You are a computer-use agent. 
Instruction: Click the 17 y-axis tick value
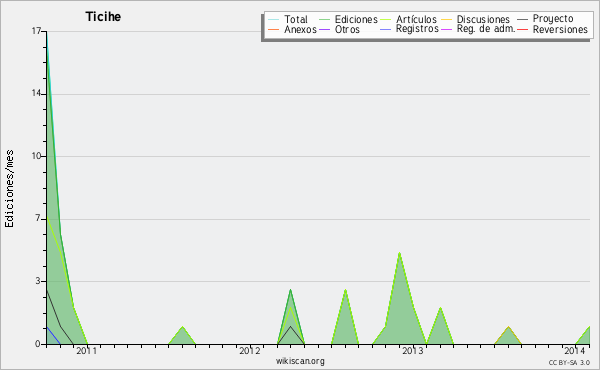tap(36, 31)
